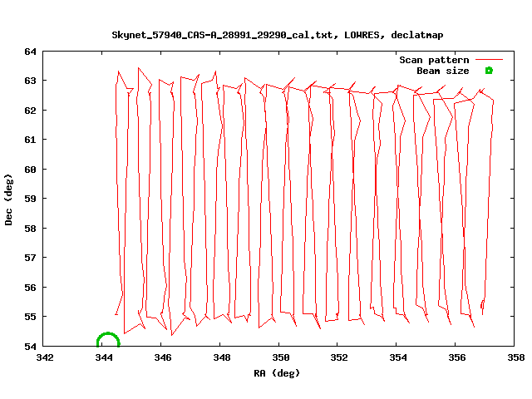532x399 pixels.
Task: Click the RA axis tick label 346
Action: [163, 357]
